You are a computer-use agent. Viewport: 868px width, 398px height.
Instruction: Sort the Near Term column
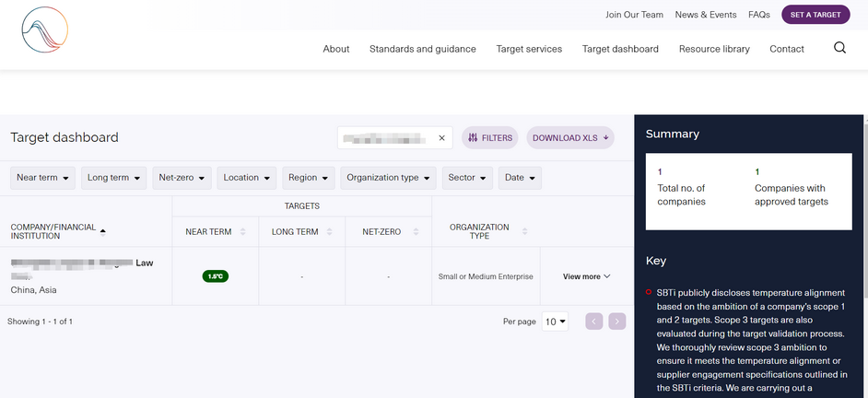pos(242,232)
